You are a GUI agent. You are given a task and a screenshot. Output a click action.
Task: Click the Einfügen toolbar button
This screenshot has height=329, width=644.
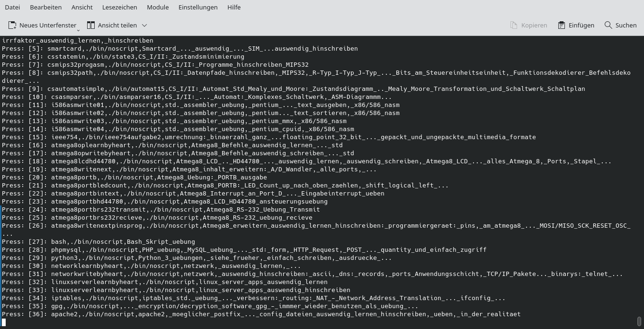tap(576, 25)
